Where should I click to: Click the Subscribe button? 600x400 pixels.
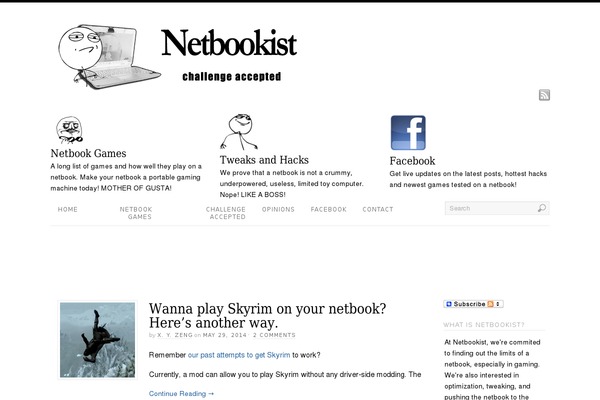point(473,304)
